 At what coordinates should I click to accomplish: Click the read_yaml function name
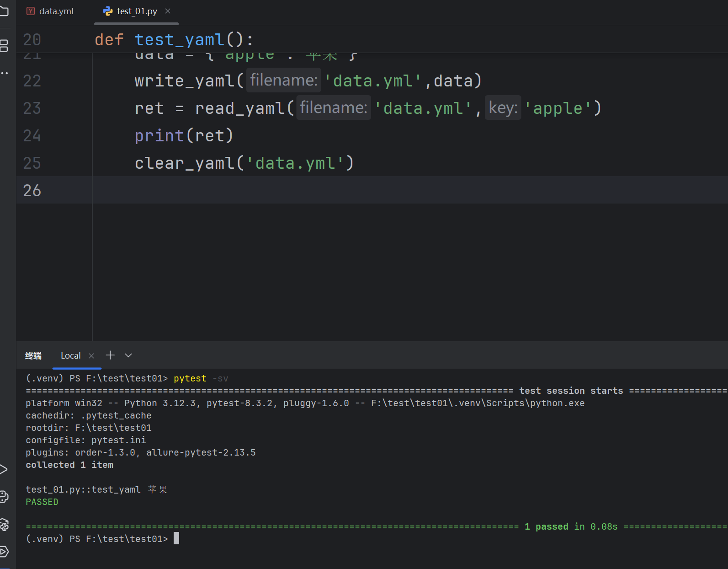coord(240,108)
